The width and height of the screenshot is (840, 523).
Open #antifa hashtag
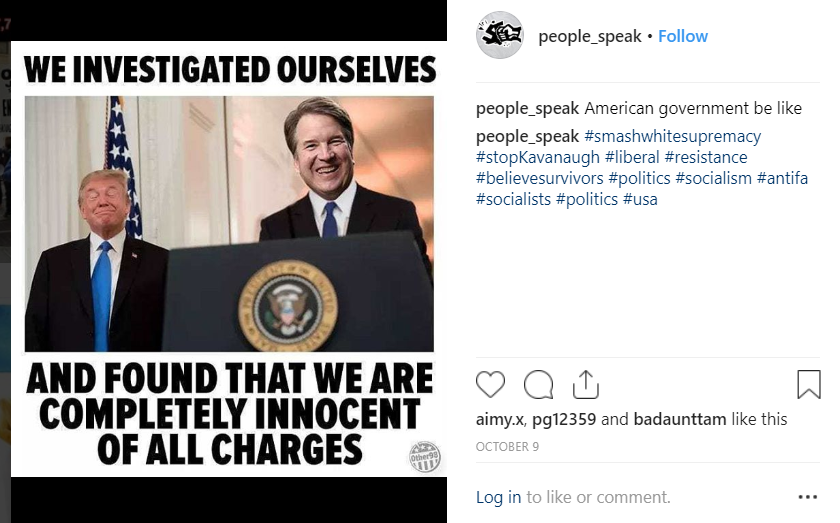(x=782, y=178)
